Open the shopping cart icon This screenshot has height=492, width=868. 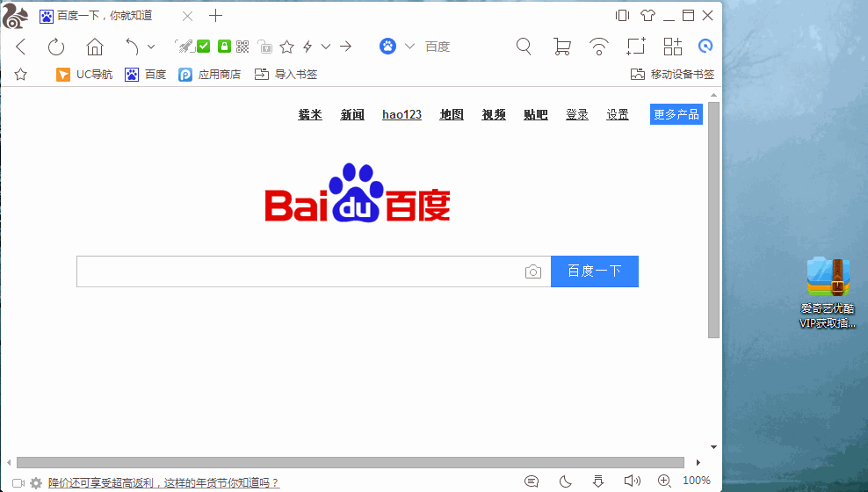(x=562, y=47)
